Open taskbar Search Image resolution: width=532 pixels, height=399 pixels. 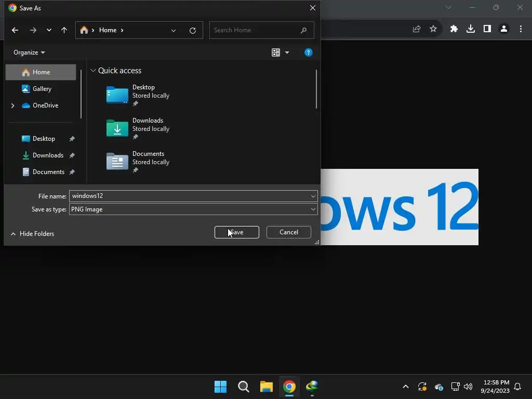coord(244,387)
